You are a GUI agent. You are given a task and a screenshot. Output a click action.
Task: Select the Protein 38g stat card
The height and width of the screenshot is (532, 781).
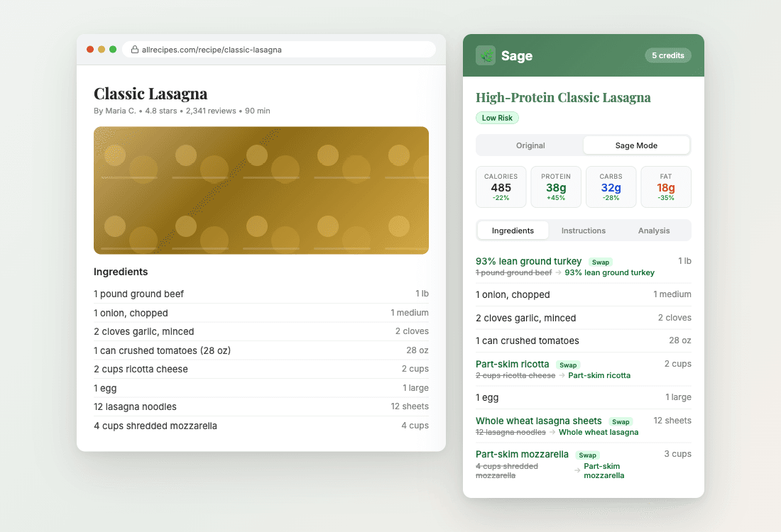pos(556,187)
